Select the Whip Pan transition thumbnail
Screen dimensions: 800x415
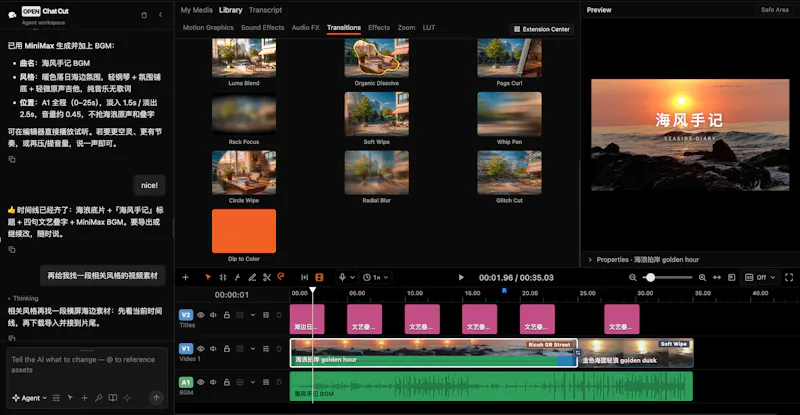click(x=509, y=114)
